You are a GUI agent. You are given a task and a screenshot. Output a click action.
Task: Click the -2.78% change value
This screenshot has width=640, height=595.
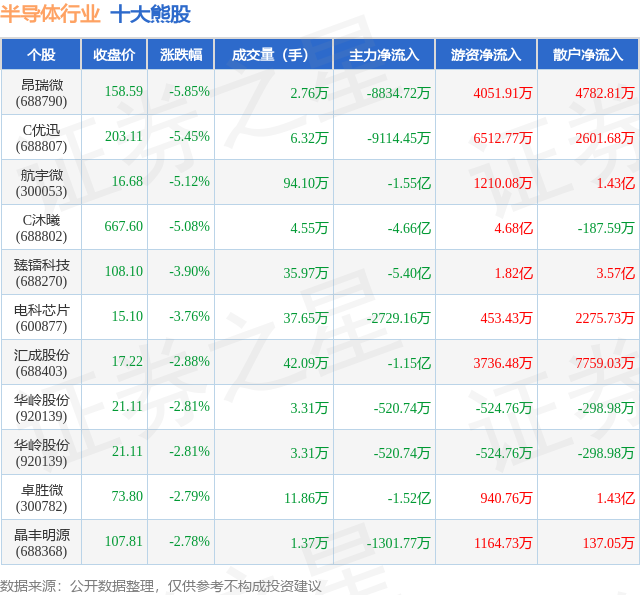189,541
